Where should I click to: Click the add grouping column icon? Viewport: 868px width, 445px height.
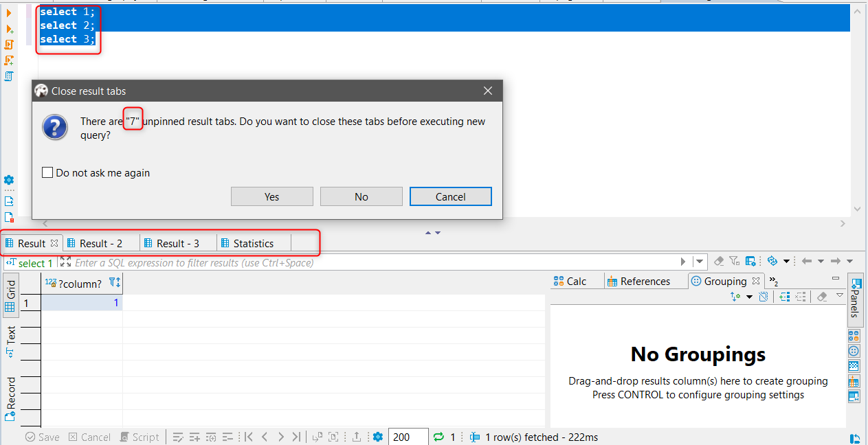click(x=784, y=297)
